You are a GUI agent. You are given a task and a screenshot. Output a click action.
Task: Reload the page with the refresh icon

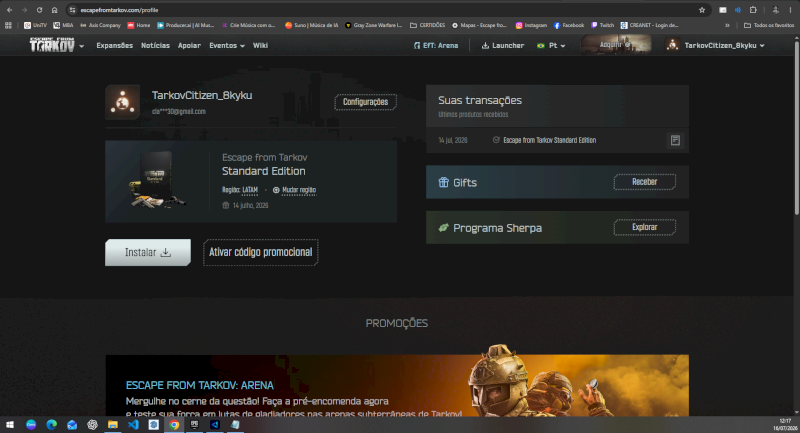coord(39,10)
